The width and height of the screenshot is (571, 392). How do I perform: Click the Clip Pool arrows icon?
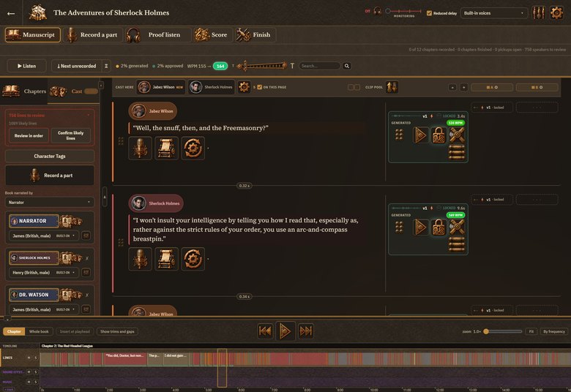[392, 87]
